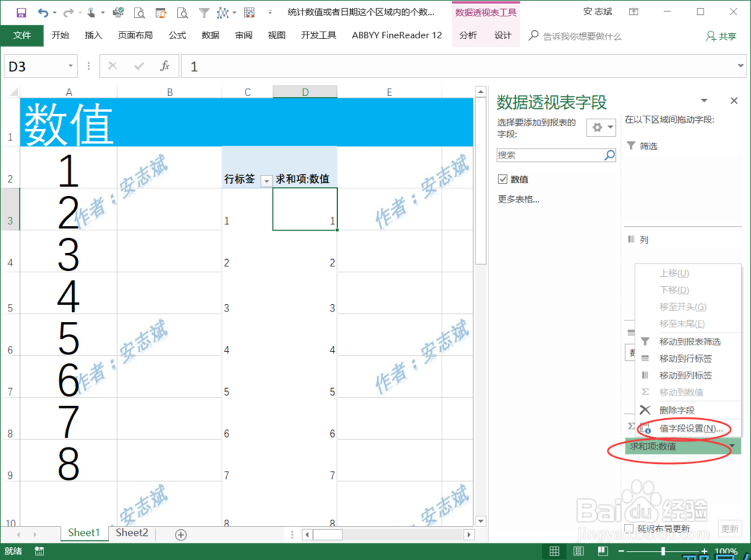Choose 值字段设置(N)... from the context menu

[x=688, y=429]
